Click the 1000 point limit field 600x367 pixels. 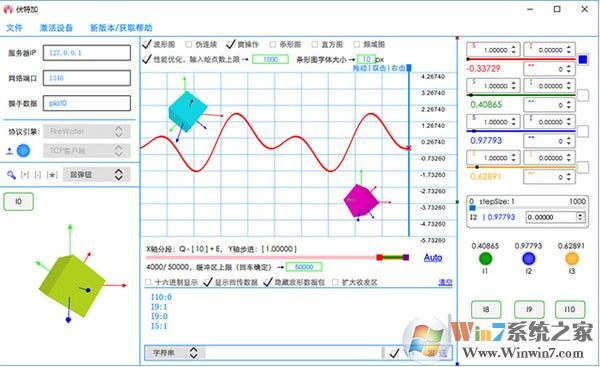click(x=271, y=59)
